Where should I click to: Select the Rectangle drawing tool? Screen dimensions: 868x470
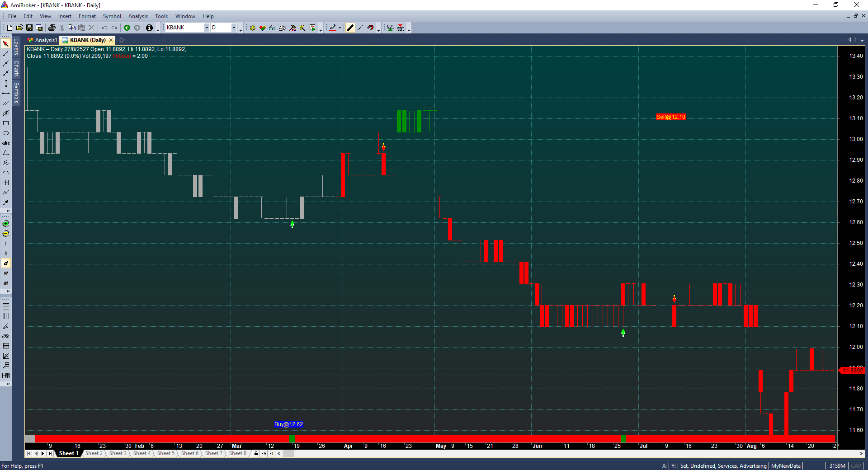[x=6, y=123]
